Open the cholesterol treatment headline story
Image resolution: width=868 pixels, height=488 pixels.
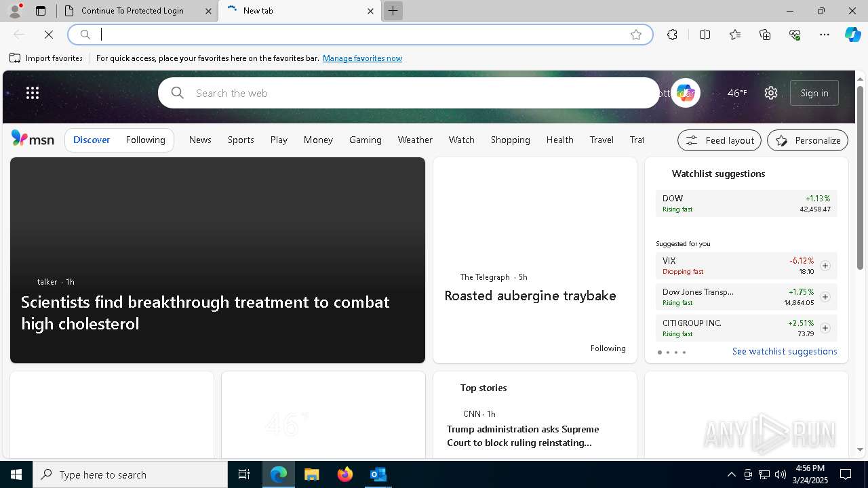coord(205,312)
